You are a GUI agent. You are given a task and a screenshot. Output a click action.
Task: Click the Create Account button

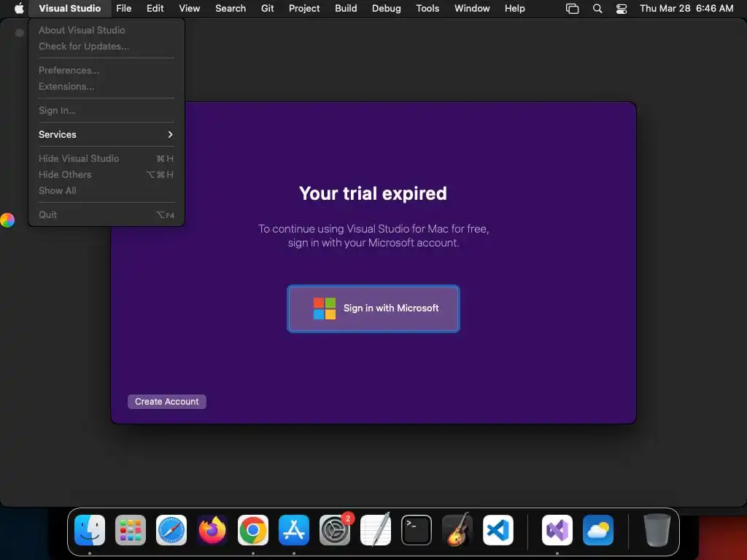(x=167, y=402)
